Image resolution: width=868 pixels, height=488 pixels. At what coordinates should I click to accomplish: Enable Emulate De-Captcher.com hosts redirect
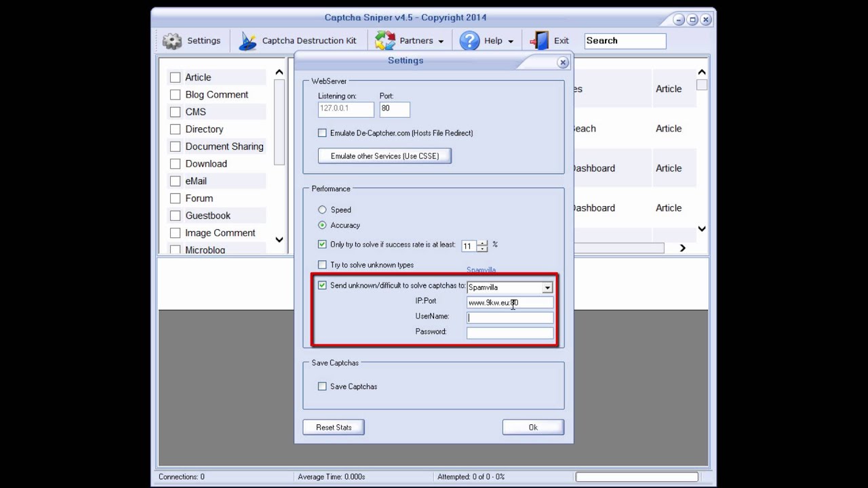(322, 133)
